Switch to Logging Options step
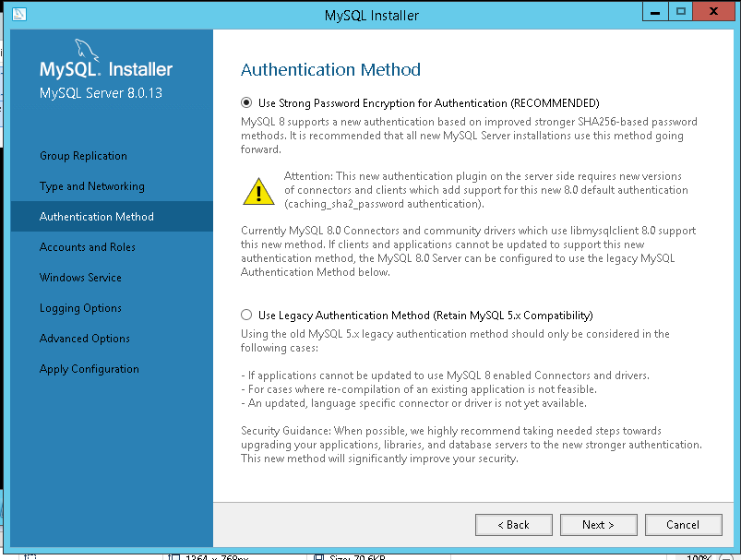 pyautogui.click(x=80, y=308)
